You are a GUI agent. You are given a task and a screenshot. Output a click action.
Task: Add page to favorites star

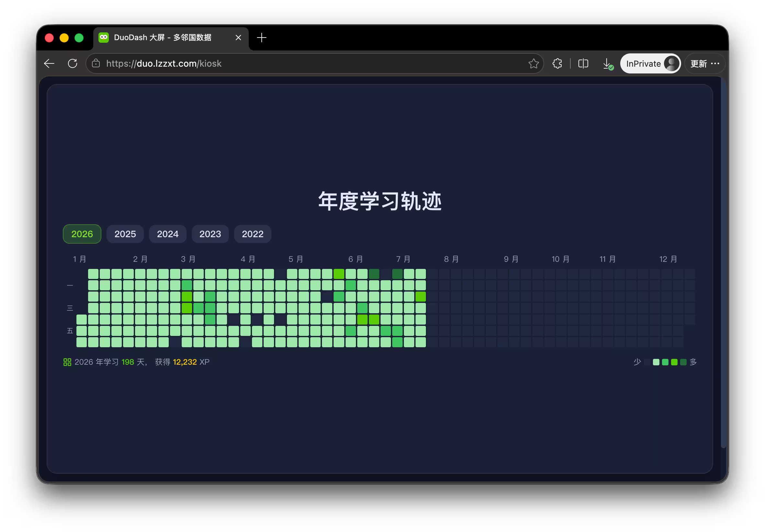pos(533,63)
